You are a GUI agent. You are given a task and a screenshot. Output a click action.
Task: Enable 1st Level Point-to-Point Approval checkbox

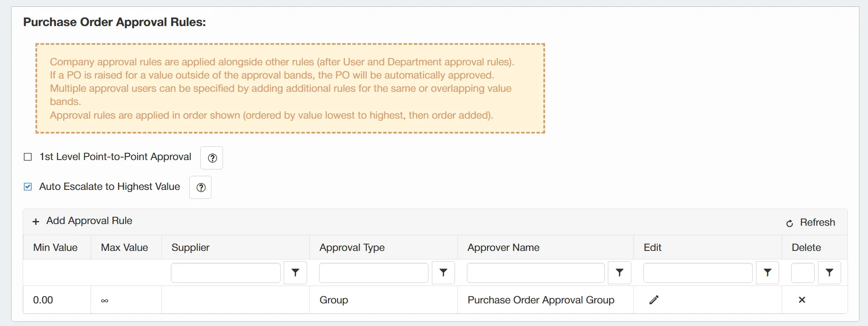point(28,157)
